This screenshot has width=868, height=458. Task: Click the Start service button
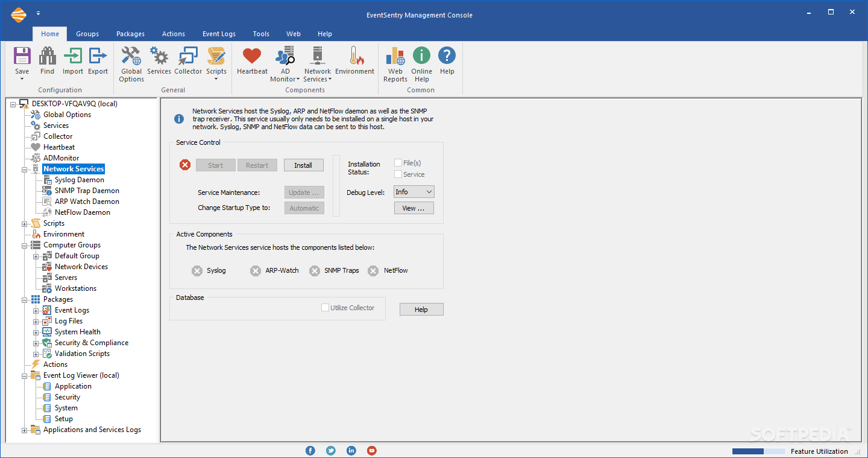tap(216, 165)
